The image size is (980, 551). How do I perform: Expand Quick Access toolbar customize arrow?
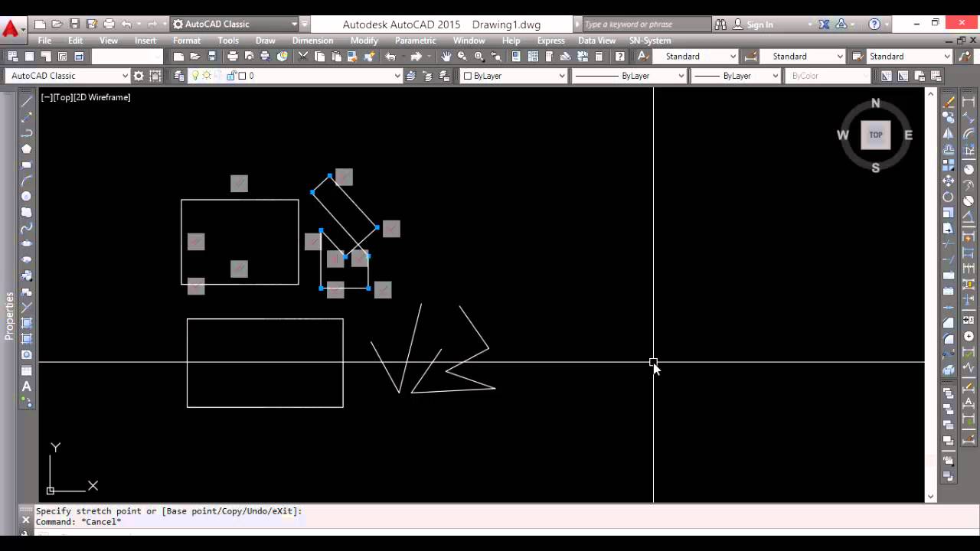tap(305, 24)
